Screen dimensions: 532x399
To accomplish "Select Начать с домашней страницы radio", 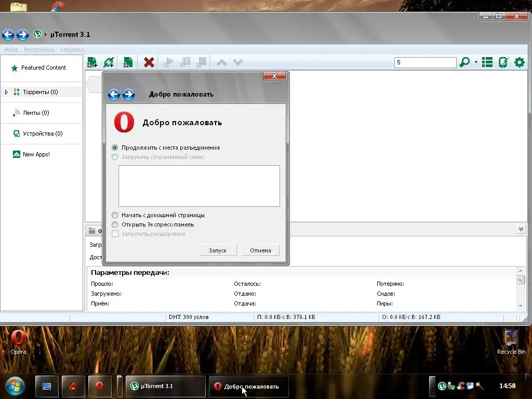I will pyautogui.click(x=115, y=215).
